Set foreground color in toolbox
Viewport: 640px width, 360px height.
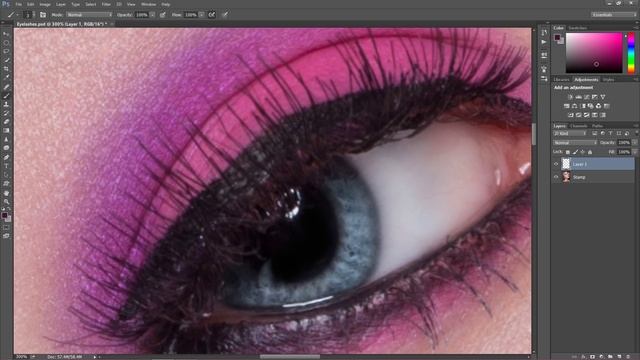[x=4, y=215]
